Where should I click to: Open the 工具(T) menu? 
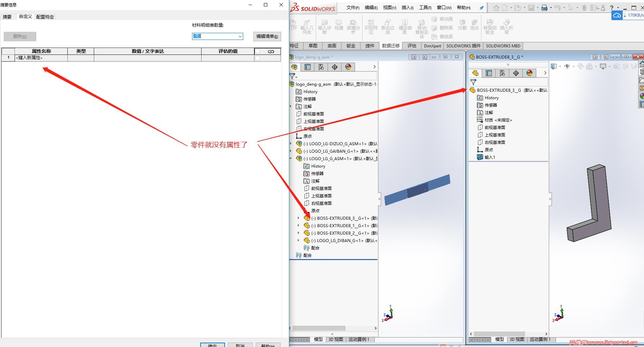(425, 8)
